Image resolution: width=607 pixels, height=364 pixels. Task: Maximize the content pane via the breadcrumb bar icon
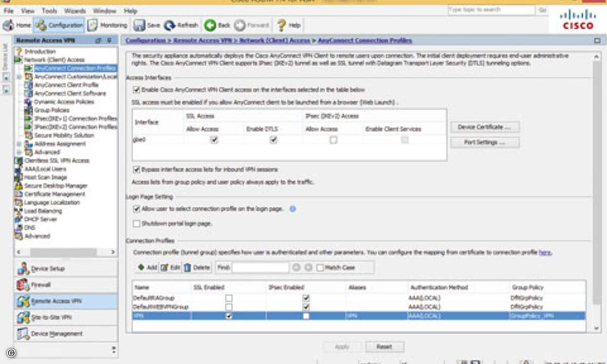597,40
